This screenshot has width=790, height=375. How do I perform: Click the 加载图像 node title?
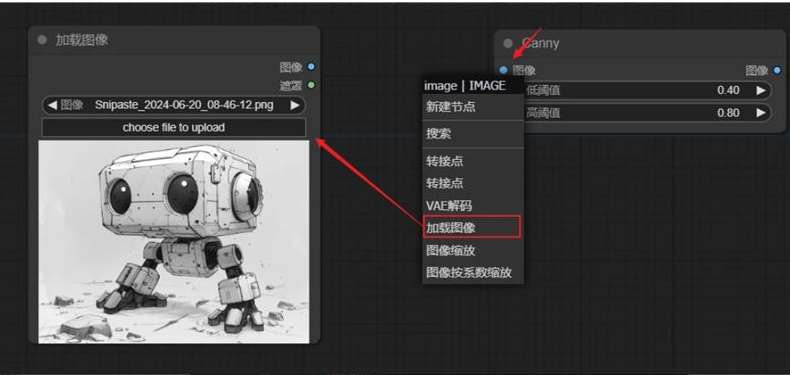pos(82,40)
